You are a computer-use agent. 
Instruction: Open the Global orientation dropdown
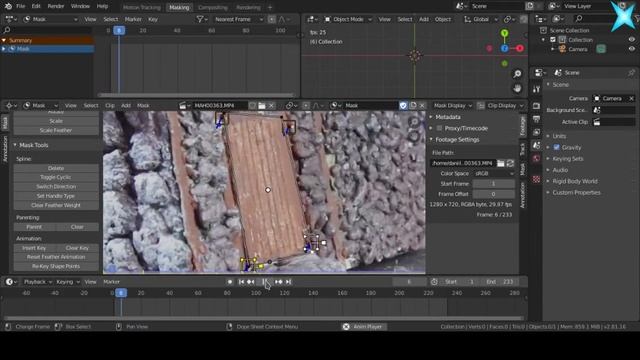click(481, 19)
